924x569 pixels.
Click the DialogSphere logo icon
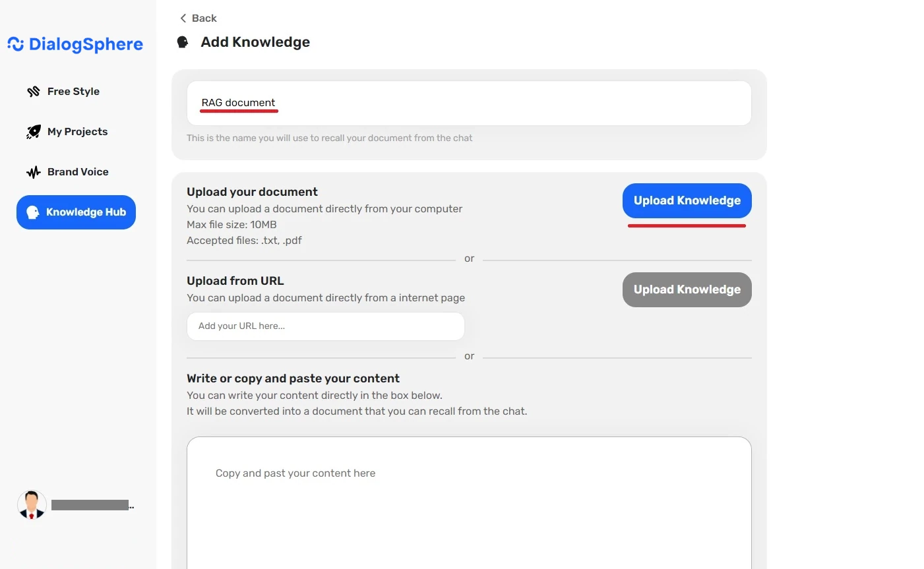click(15, 44)
